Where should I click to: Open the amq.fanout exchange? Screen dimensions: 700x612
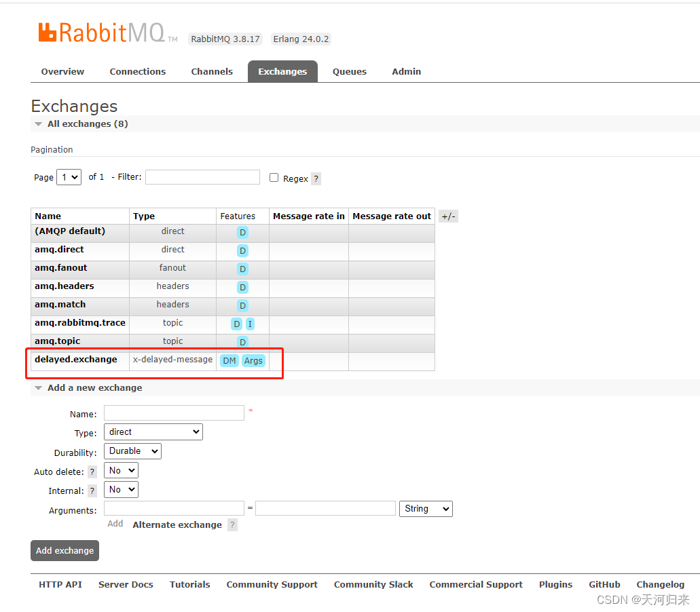coord(60,268)
